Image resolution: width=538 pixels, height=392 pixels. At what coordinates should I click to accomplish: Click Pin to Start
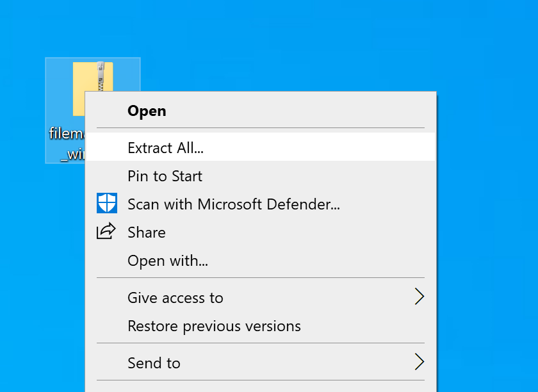(x=165, y=176)
